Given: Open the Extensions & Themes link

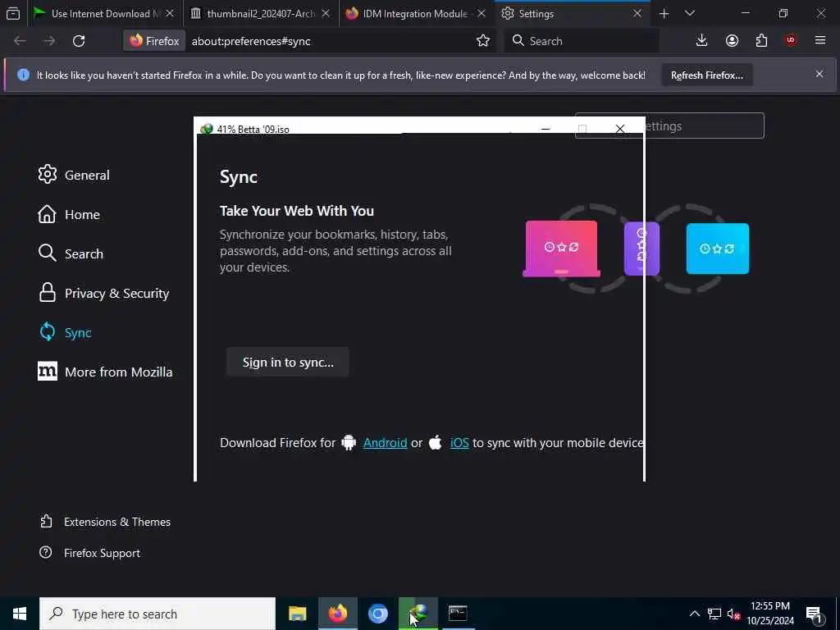Looking at the screenshot, I should tap(105, 522).
